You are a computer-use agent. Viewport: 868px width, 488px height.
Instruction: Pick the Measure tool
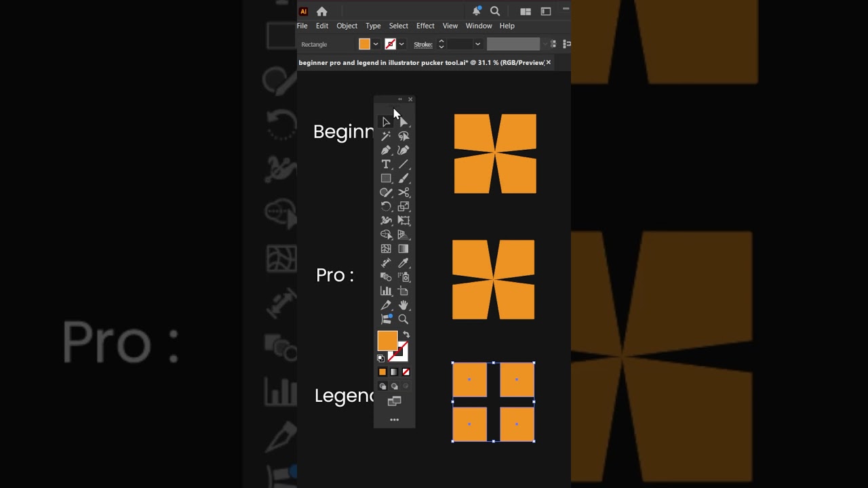[x=386, y=263]
